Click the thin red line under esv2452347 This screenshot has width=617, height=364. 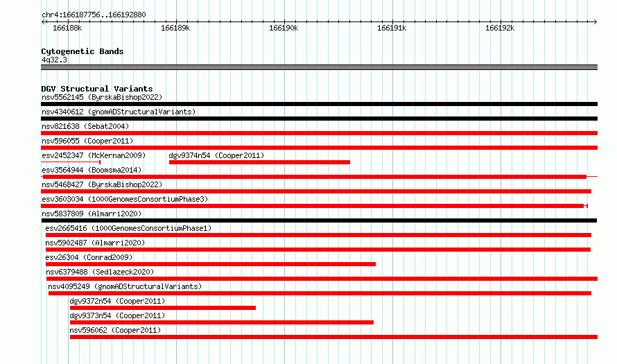(71, 162)
